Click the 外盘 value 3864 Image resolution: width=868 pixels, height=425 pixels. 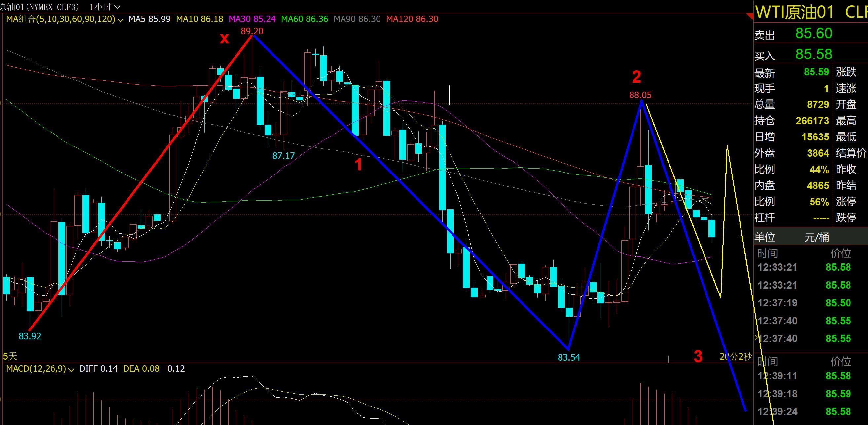pos(818,153)
